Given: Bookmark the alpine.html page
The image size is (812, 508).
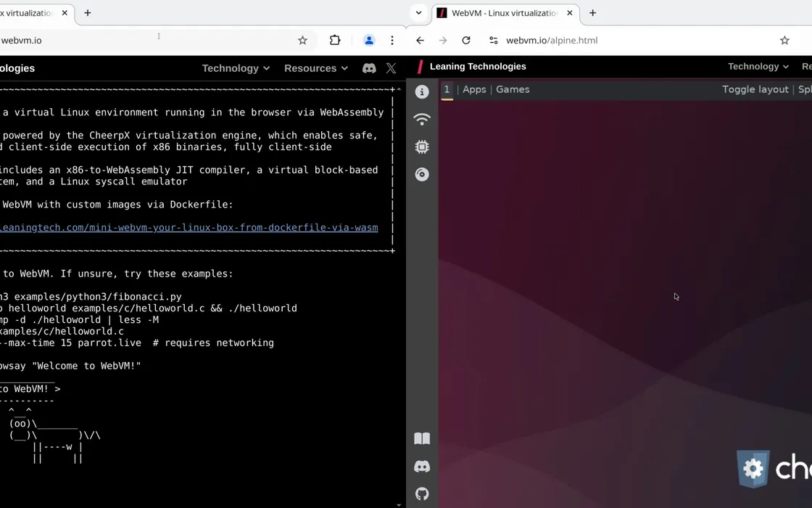Looking at the screenshot, I should (784, 41).
